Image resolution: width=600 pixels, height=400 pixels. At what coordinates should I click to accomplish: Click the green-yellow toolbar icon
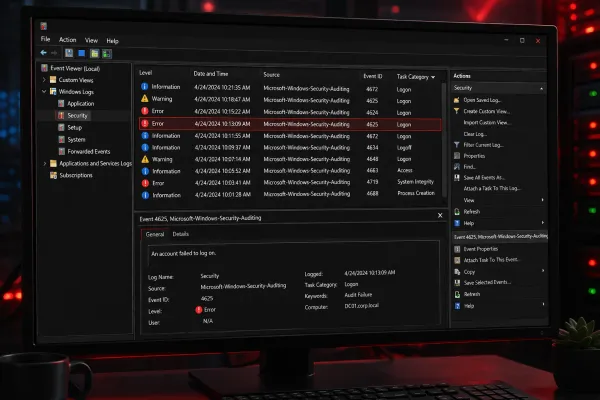(94, 54)
